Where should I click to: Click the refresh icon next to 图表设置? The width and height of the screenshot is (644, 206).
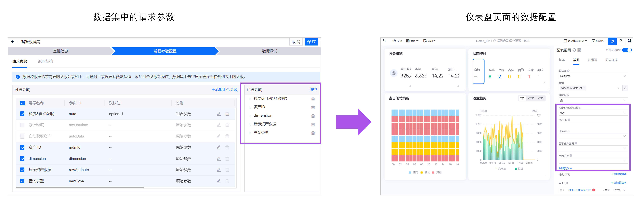tap(574, 50)
